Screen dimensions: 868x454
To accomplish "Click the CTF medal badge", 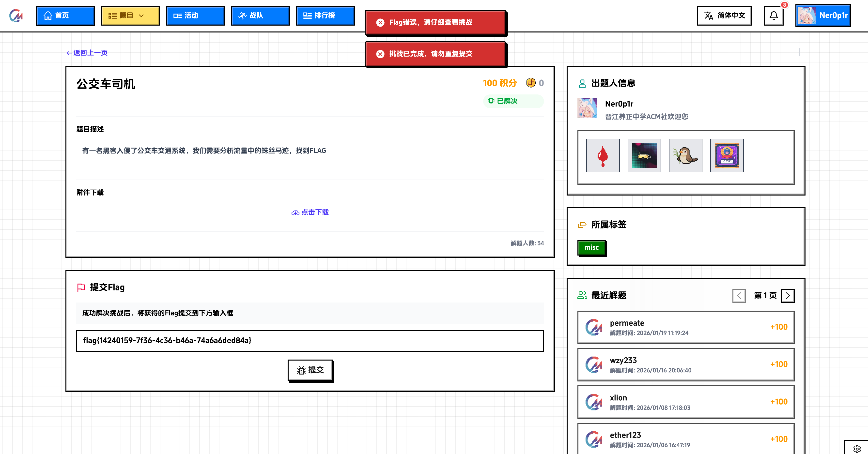I will pos(727,156).
